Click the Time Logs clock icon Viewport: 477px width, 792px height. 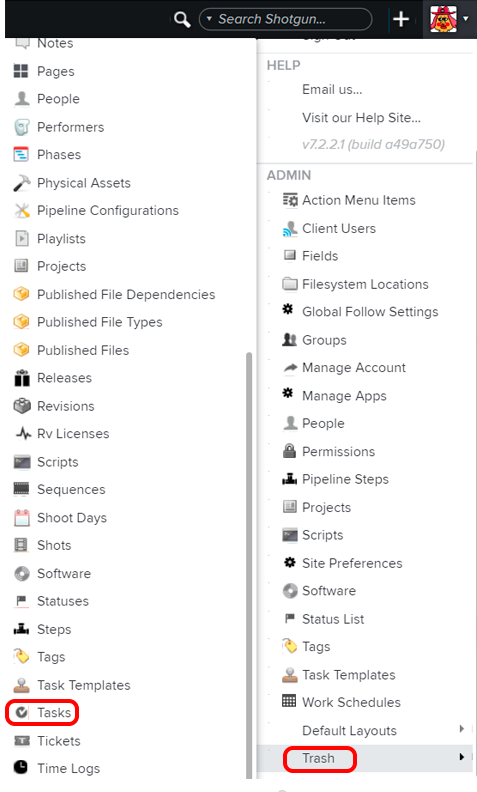pyautogui.click(x=21, y=767)
